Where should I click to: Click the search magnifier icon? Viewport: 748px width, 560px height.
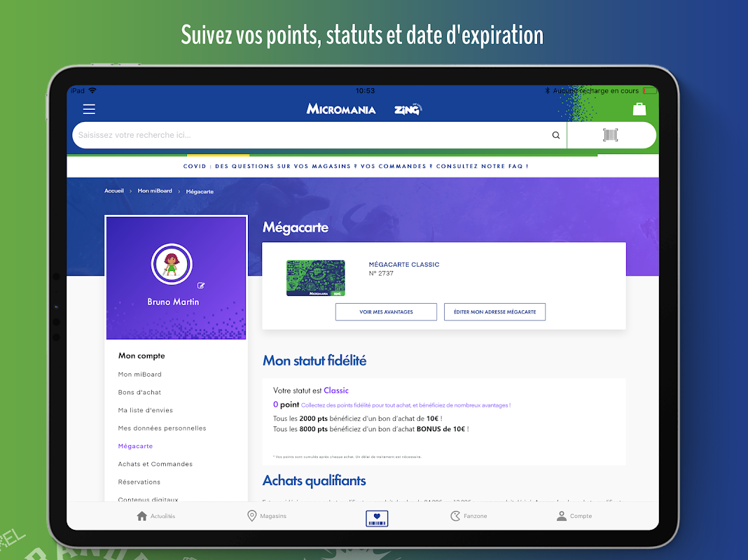pyautogui.click(x=555, y=135)
